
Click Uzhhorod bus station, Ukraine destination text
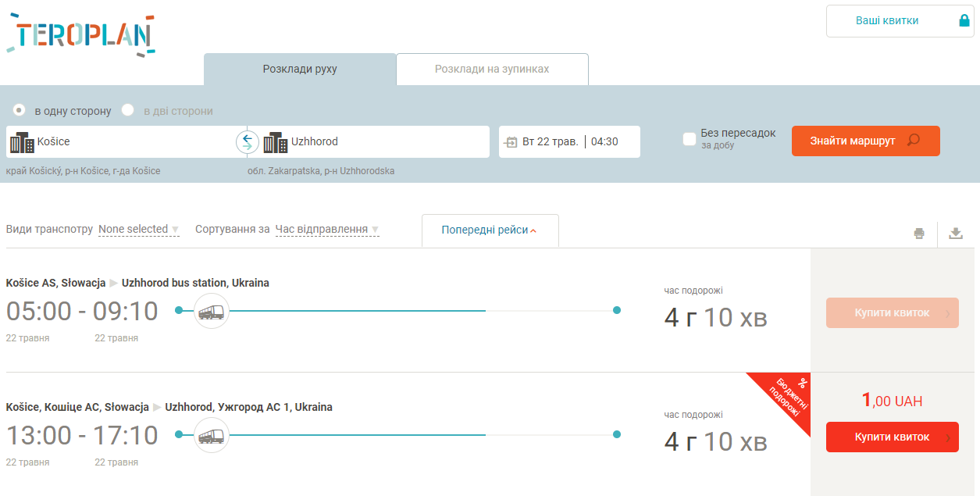coord(195,283)
